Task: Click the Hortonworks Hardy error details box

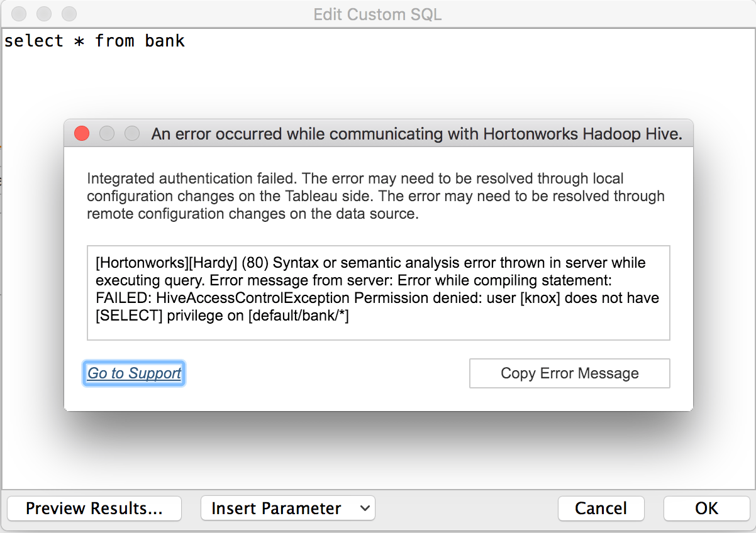Action: pos(378,292)
